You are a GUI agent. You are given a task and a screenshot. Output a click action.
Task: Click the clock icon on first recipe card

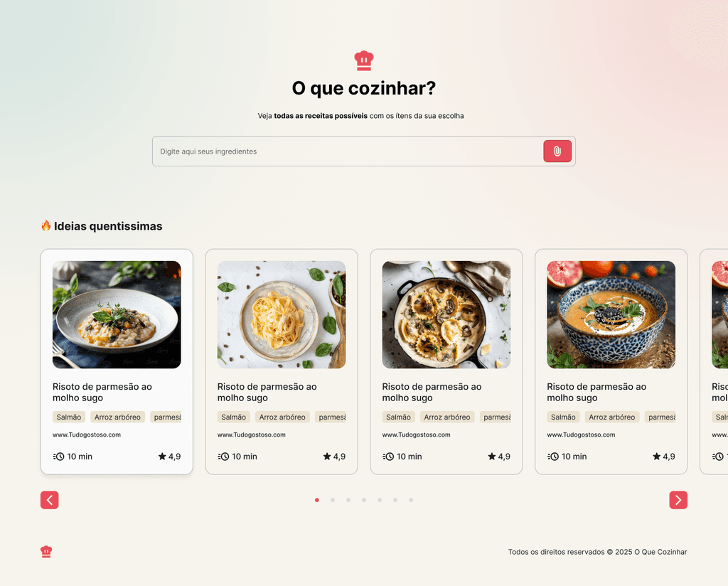58,457
